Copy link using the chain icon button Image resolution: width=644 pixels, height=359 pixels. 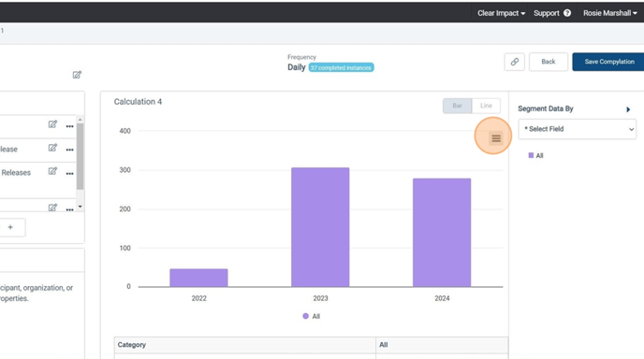[x=514, y=62]
